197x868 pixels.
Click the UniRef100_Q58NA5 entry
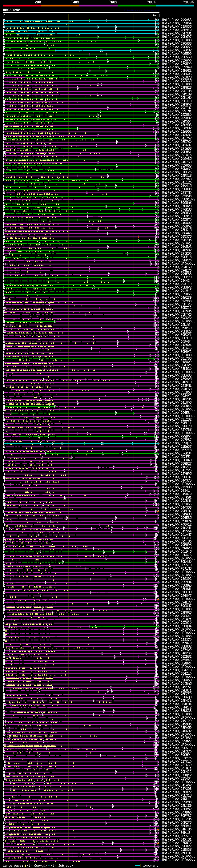pos(177,585)
